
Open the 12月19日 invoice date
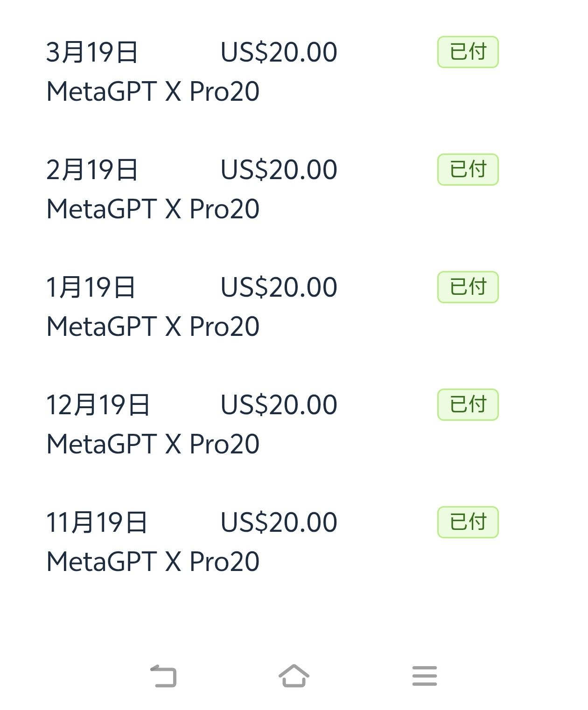tap(98, 404)
